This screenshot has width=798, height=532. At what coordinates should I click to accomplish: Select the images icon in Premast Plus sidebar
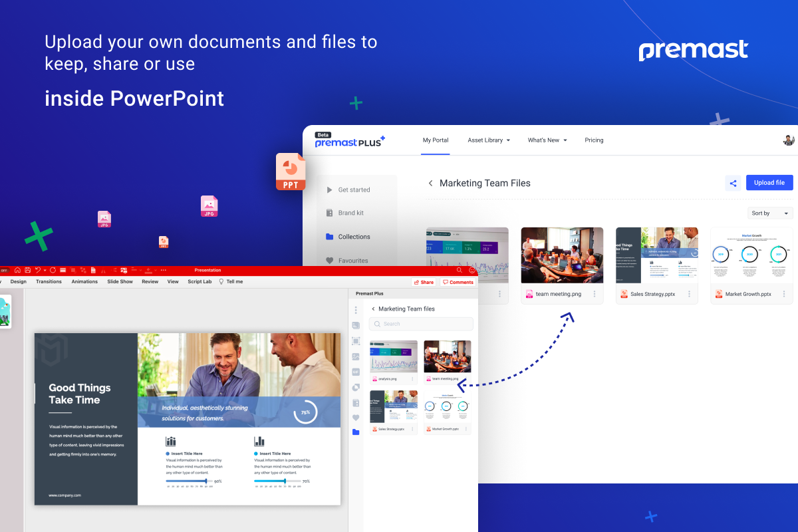(x=356, y=356)
